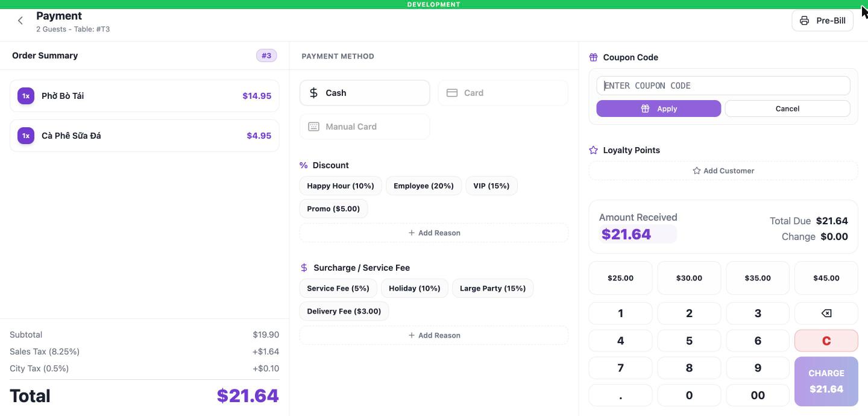Select the $30.00 quick cash amount
The image size is (868, 416).
click(x=689, y=278)
